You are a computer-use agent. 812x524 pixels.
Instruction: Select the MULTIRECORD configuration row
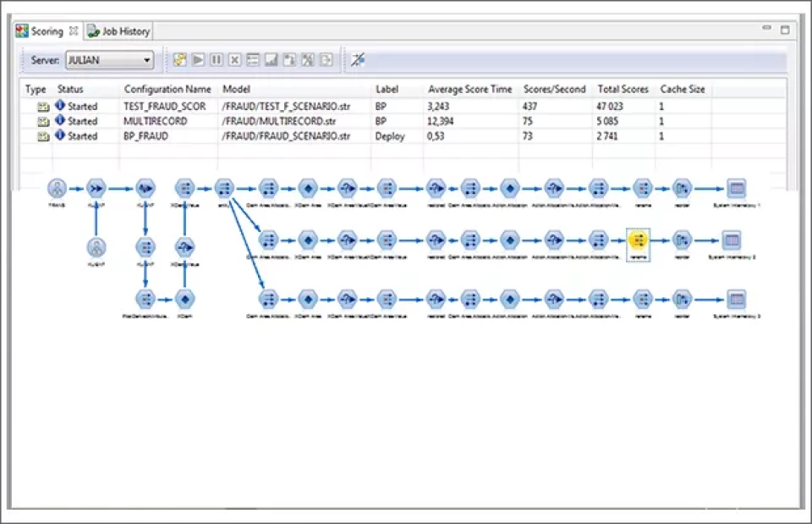(x=154, y=121)
